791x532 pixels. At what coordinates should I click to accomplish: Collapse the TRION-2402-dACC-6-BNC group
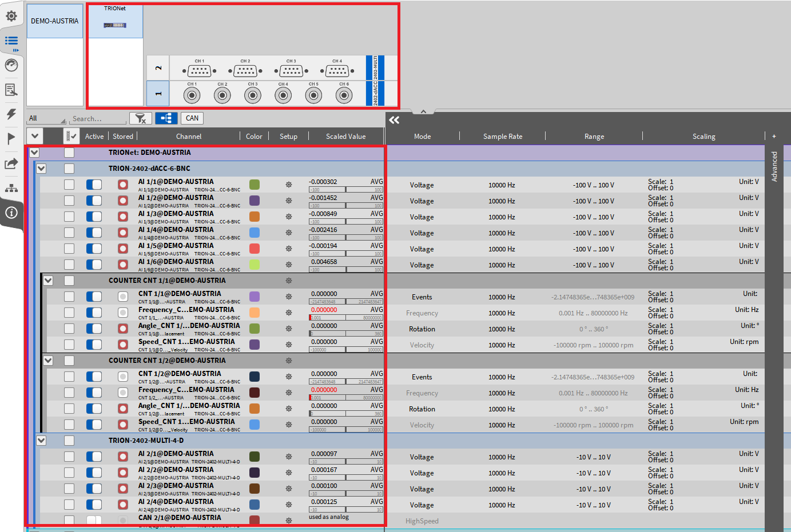click(x=41, y=169)
